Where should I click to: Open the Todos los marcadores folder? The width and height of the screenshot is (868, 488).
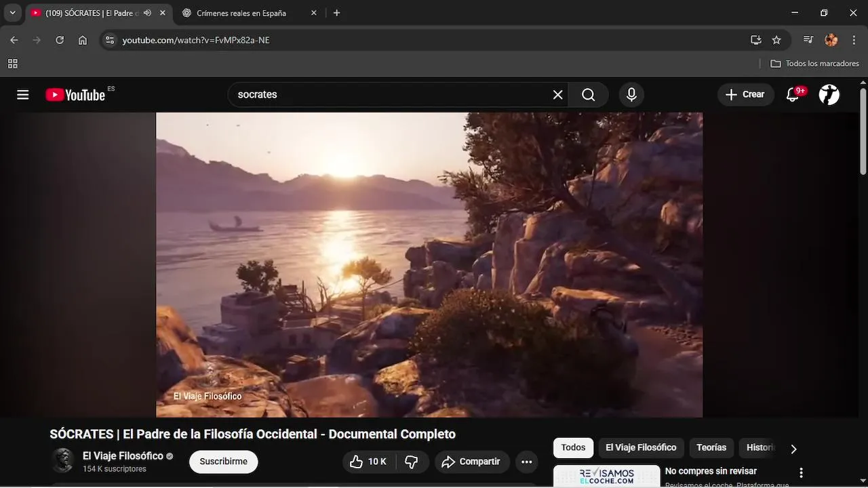815,64
